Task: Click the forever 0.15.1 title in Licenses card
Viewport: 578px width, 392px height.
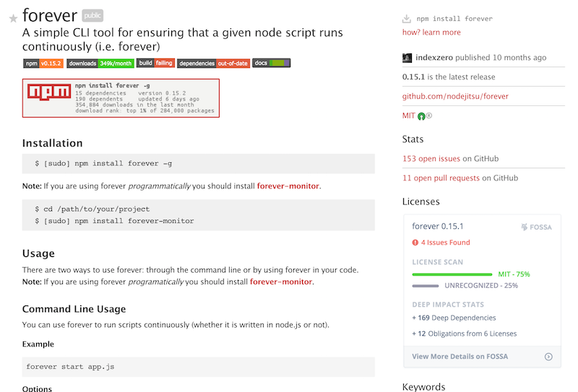Action: click(x=438, y=226)
